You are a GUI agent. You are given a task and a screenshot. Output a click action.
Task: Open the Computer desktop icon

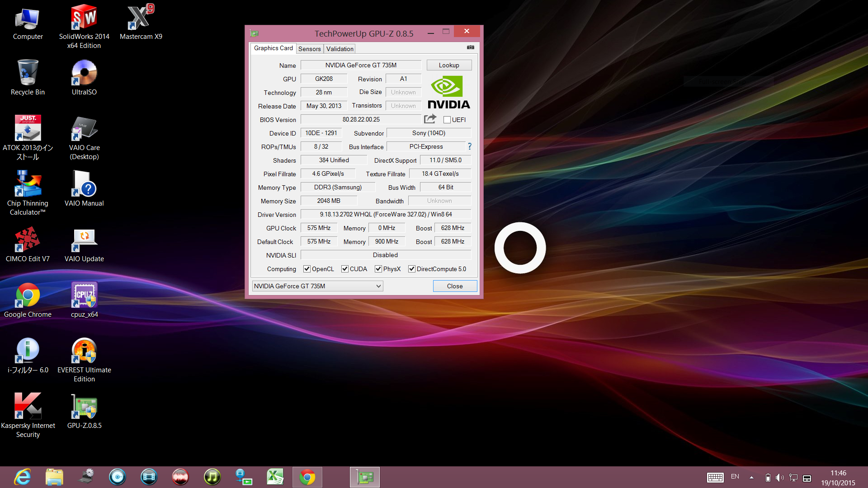tap(28, 24)
